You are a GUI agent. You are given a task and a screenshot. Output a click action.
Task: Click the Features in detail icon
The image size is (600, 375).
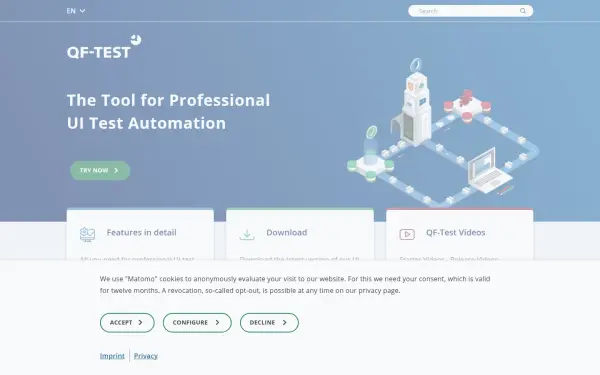(x=88, y=234)
